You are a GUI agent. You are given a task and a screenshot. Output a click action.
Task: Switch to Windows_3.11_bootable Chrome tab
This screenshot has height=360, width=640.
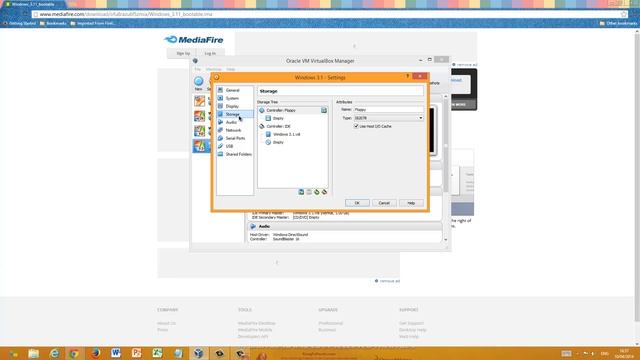tap(33, 4)
